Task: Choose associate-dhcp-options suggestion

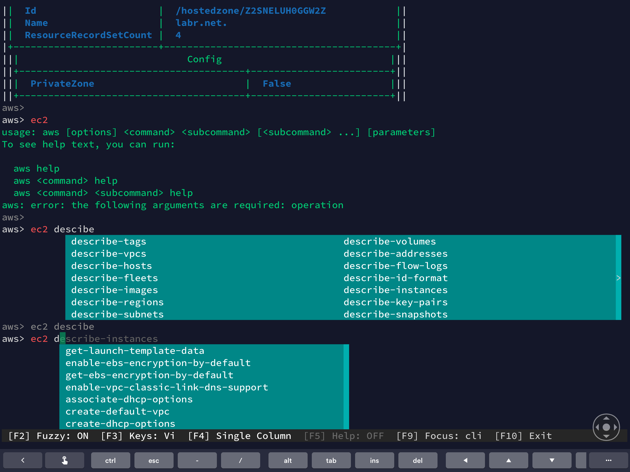Action: coord(129,399)
